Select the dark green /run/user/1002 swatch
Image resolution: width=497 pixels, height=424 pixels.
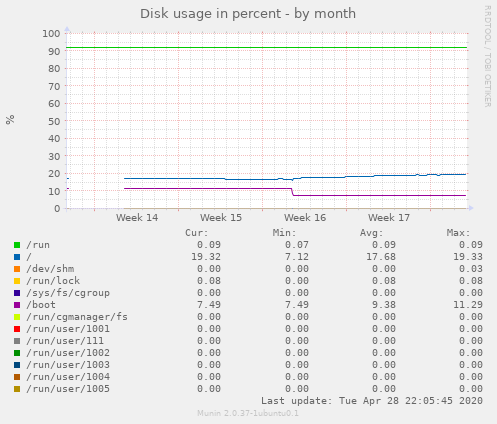tap(17, 353)
